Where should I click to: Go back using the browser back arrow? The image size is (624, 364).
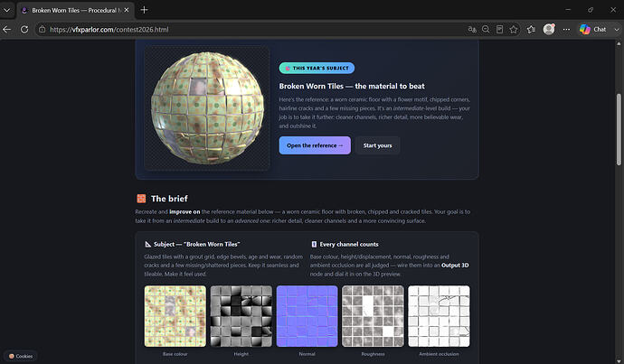point(6,30)
